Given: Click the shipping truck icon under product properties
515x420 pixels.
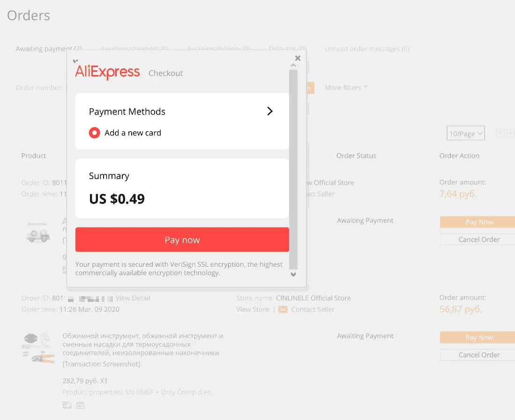Looking at the screenshot, I should coord(67,405).
